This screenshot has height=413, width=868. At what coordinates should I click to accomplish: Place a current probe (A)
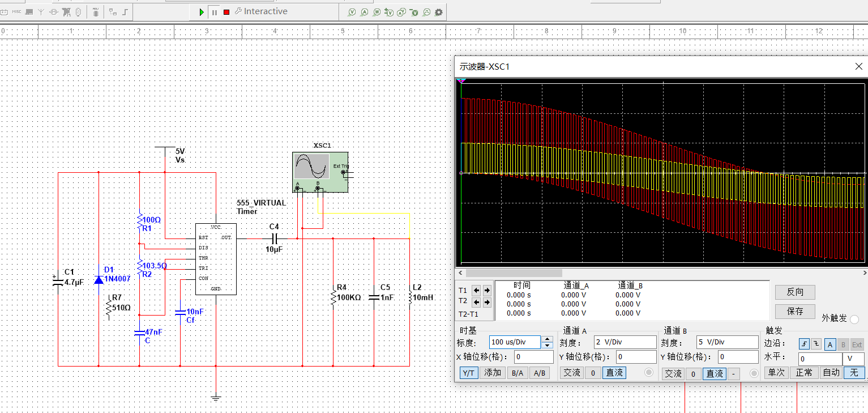click(x=364, y=12)
